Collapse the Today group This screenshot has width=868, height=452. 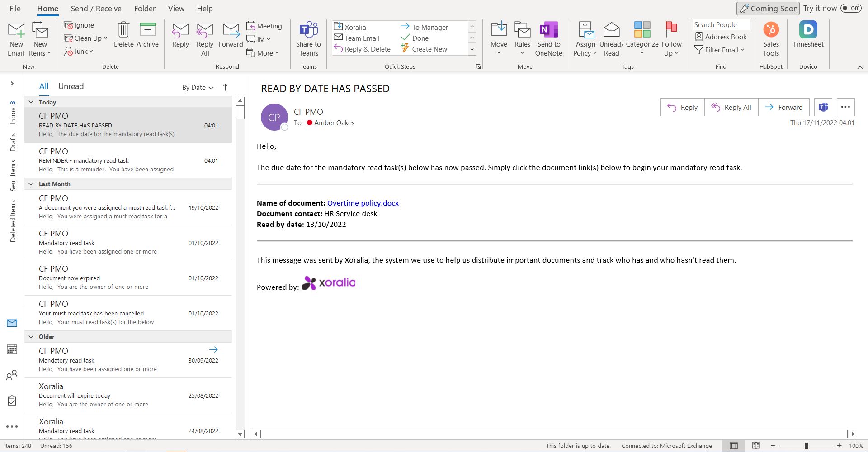tap(31, 102)
